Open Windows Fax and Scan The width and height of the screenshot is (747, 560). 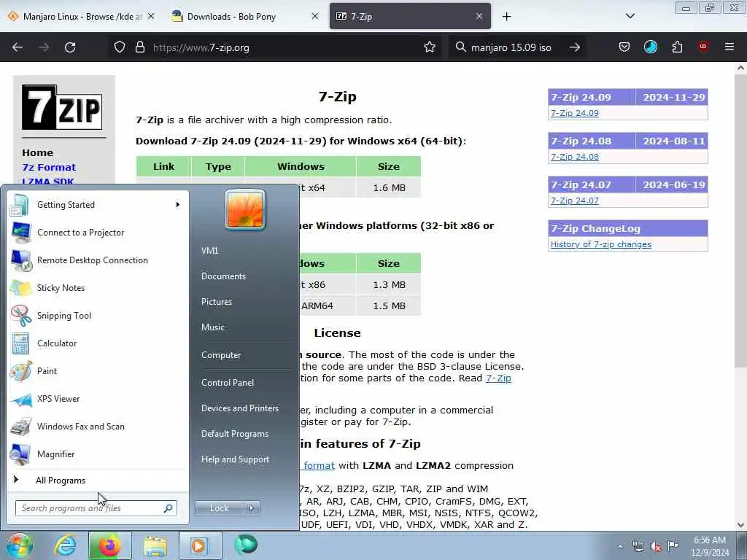(x=97, y=426)
